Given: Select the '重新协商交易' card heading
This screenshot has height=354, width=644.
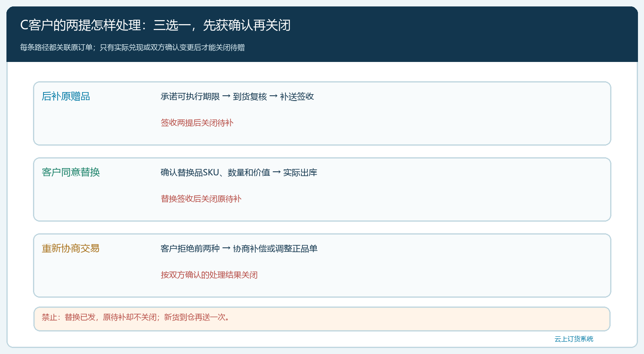Looking at the screenshot, I should click(71, 249).
